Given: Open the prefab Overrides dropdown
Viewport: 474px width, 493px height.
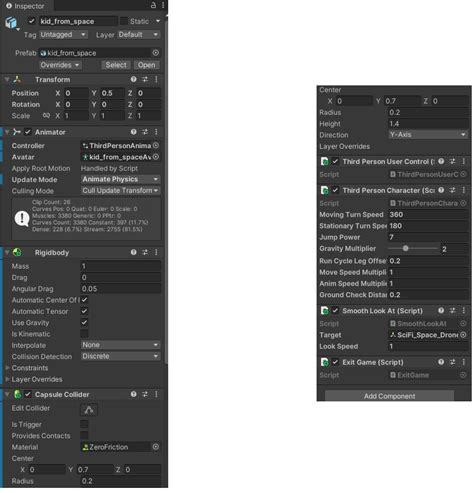Looking at the screenshot, I should pos(60,65).
